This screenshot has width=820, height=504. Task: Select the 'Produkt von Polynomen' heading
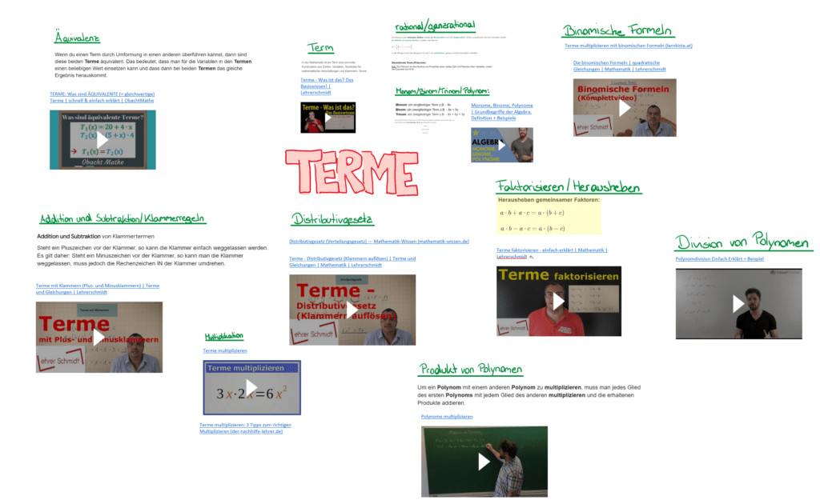tap(470, 370)
